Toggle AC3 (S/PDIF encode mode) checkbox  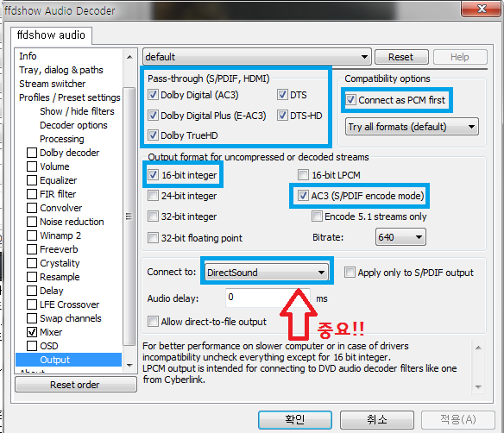303,196
